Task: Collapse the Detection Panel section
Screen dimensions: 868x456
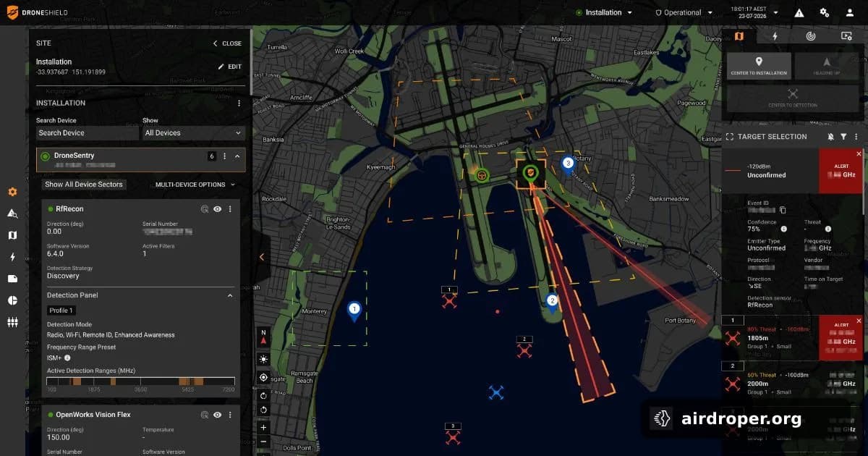Action: click(x=231, y=295)
